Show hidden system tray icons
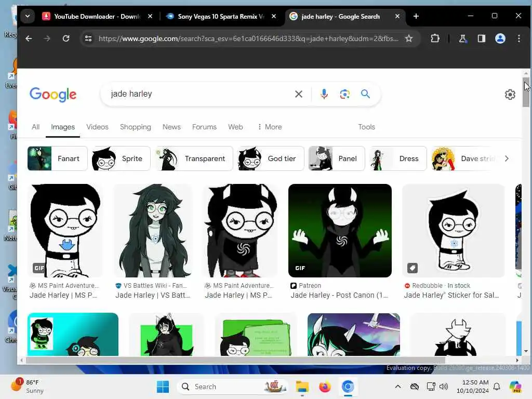The width and height of the screenshot is (532, 399). (x=398, y=387)
